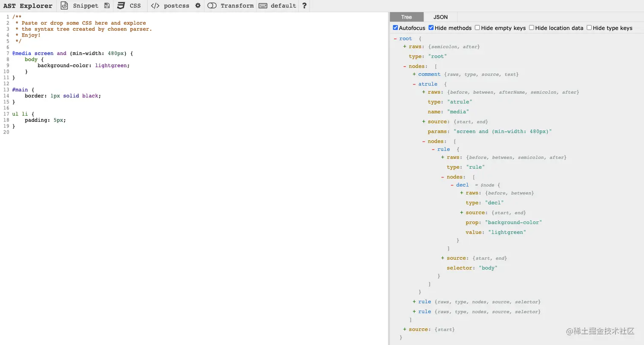Switch to the JSON tab
644x345 pixels.
click(440, 17)
